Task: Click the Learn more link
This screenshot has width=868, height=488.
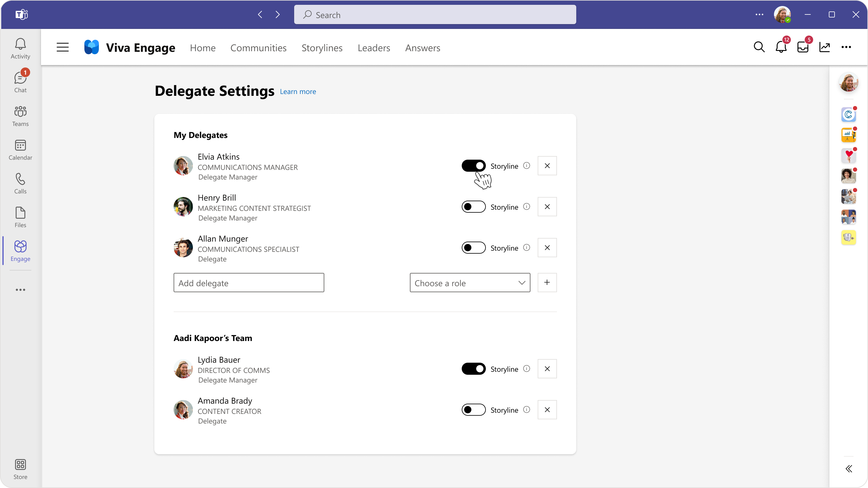Action: (x=298, y=91)
